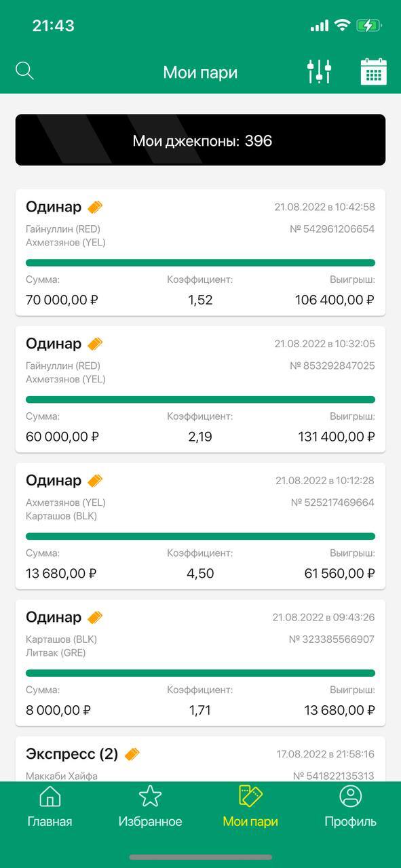
Task: Select the Мои пари tab
Action: (250, 807)
